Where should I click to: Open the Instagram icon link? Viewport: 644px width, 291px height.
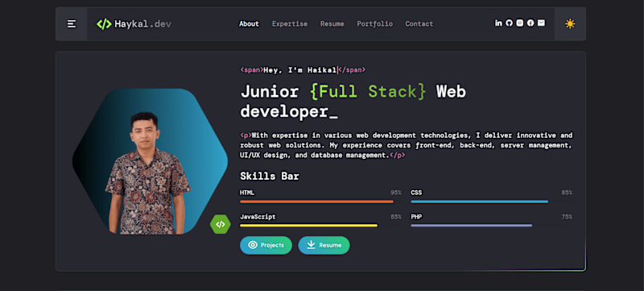click(520, 23)
